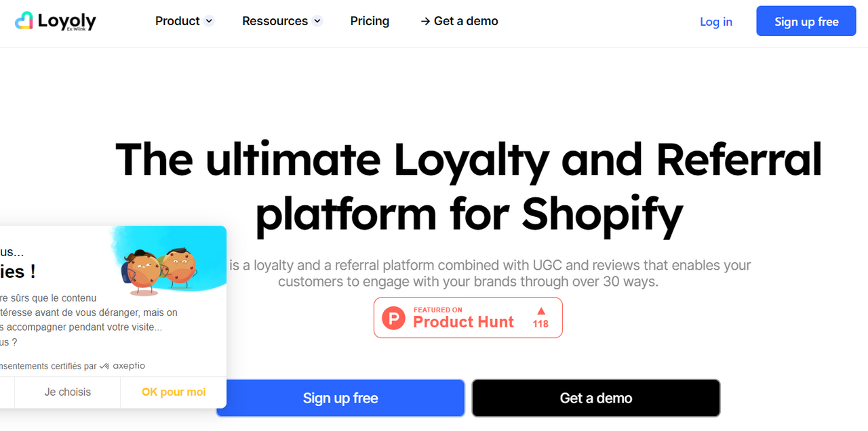Click the blue Sign up free hero button
Screen dimensions: 868x431
340,398
